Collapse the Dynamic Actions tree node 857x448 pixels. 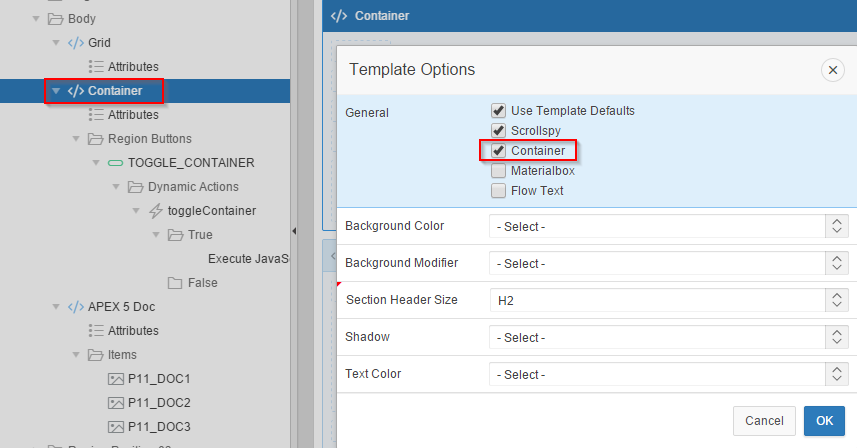click(x=116, y=187)
